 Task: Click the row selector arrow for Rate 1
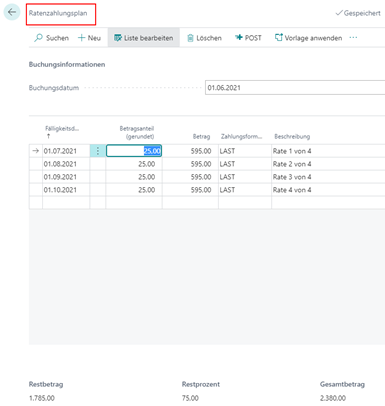[36, 151]
